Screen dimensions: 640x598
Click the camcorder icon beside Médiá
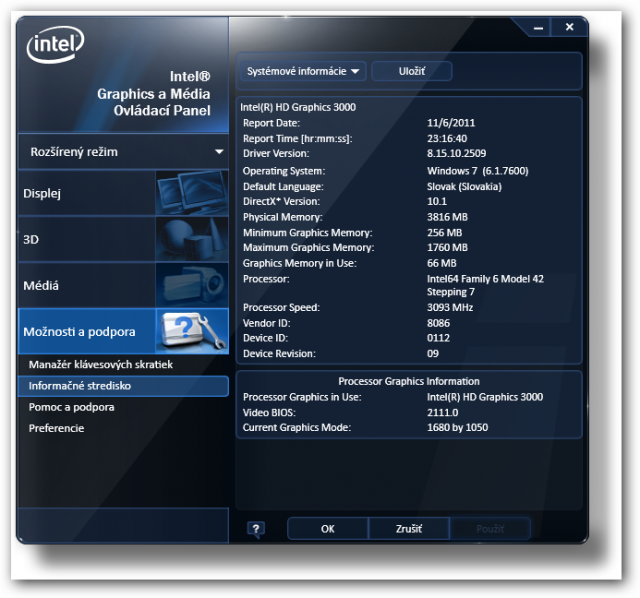point(191,285)
